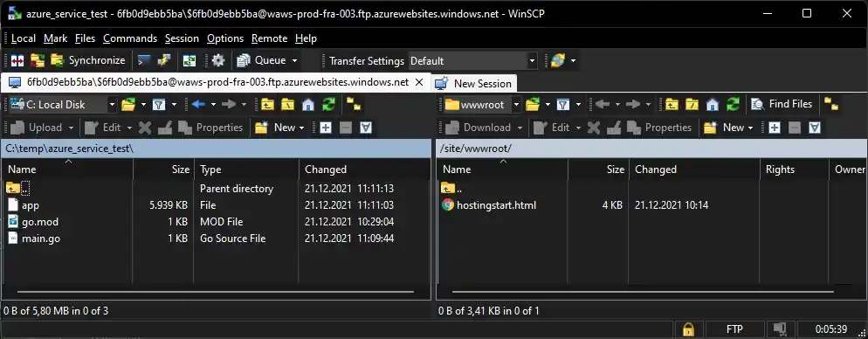Viewport: 868px width, 339px height.
Task: Click local panel filter icon
Action: click(159, 104)
